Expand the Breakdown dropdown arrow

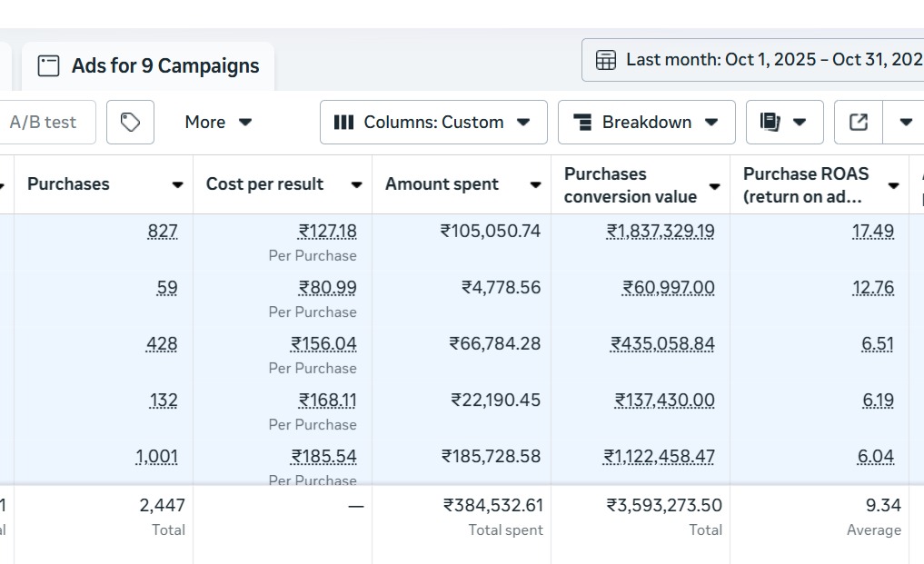point(712,122)
